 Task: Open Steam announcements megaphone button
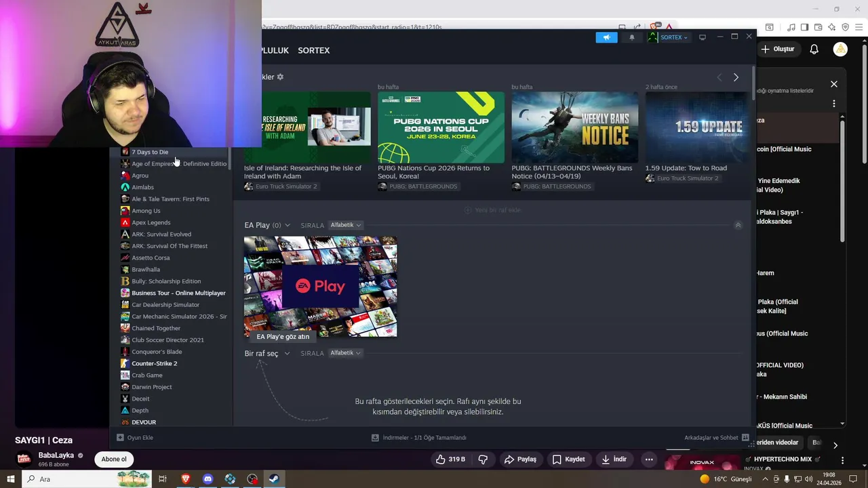(606, 37)
